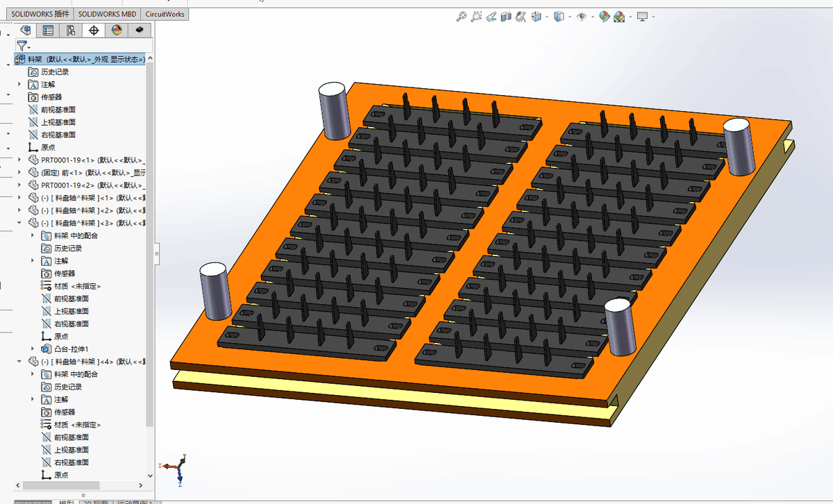833x504 pixels.
Task: Click Edit Appearance color ball icon
Action: (604, 16)
